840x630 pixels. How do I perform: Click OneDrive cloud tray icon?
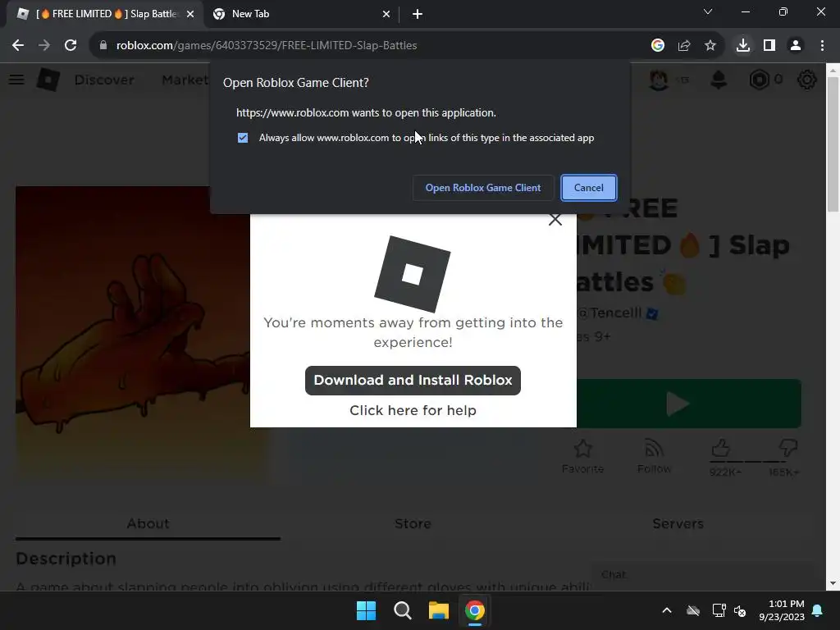point(693,610)
